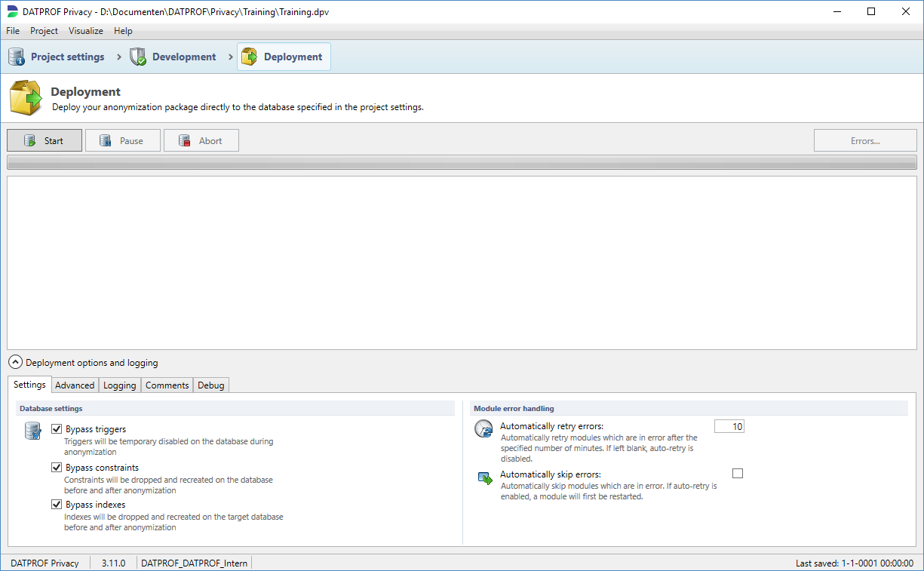The height and width of the screenshot is (571, 924).
Task: Click the Development shield icon
Action: (x=138, y=57)
